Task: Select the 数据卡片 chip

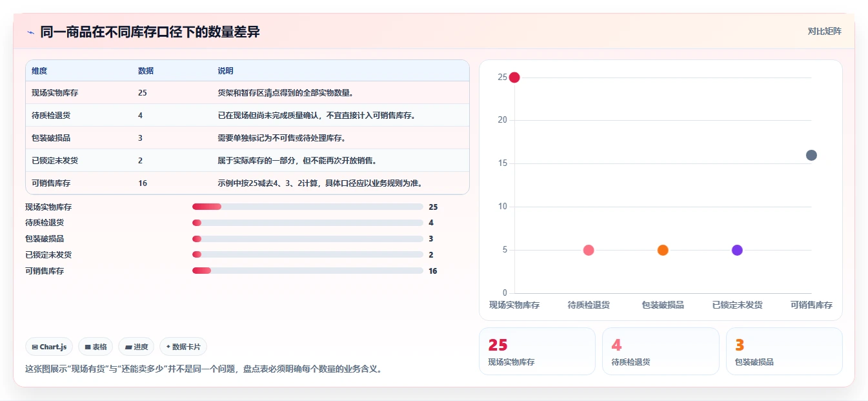Action: click(x=183, y=347)
